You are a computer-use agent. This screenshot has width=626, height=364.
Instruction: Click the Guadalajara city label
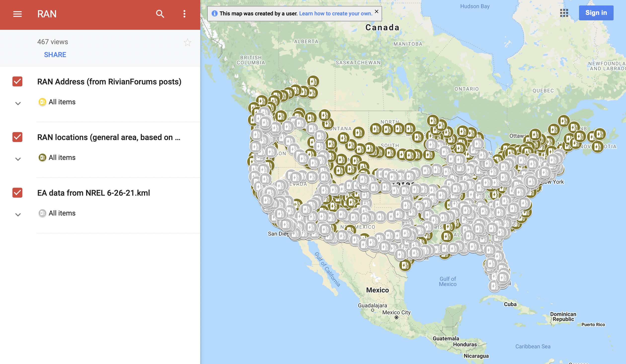(372, 305)
